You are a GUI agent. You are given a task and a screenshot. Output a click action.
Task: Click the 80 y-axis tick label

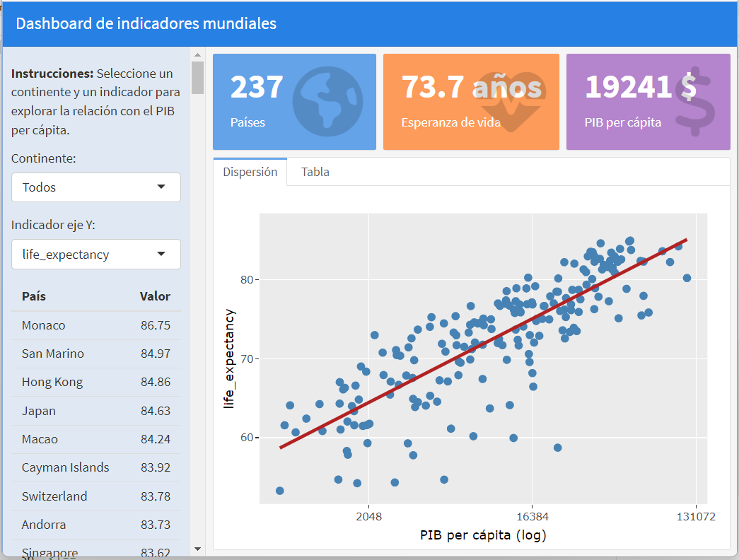(x=247, y=280)
